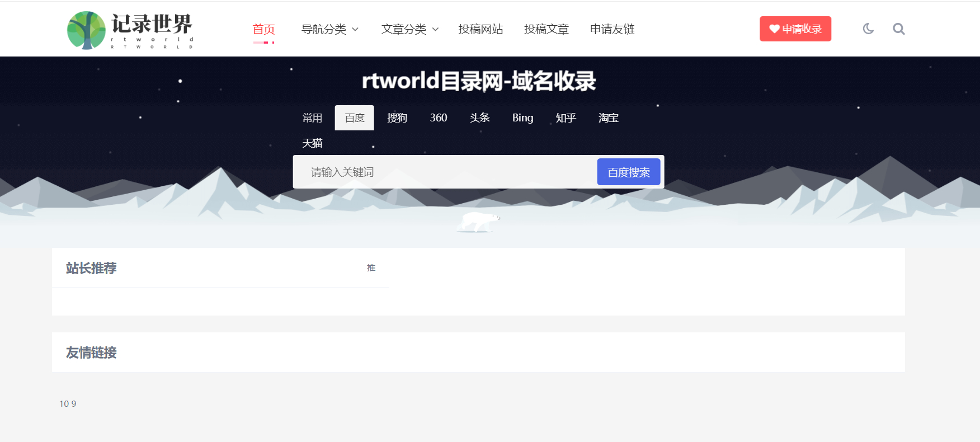Click the 申请收录 red button

pyautogui.click(x=795, y=29)
